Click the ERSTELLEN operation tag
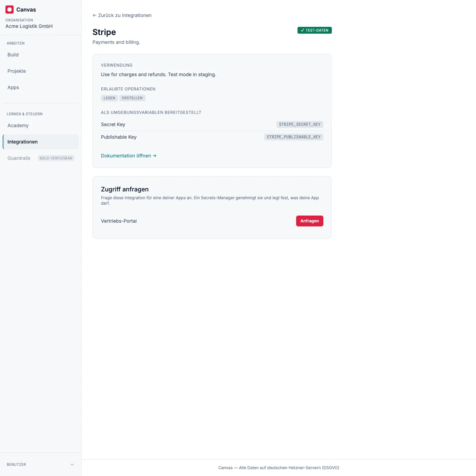The height and width of the screenshot is (476, 476). coord(132,98)
